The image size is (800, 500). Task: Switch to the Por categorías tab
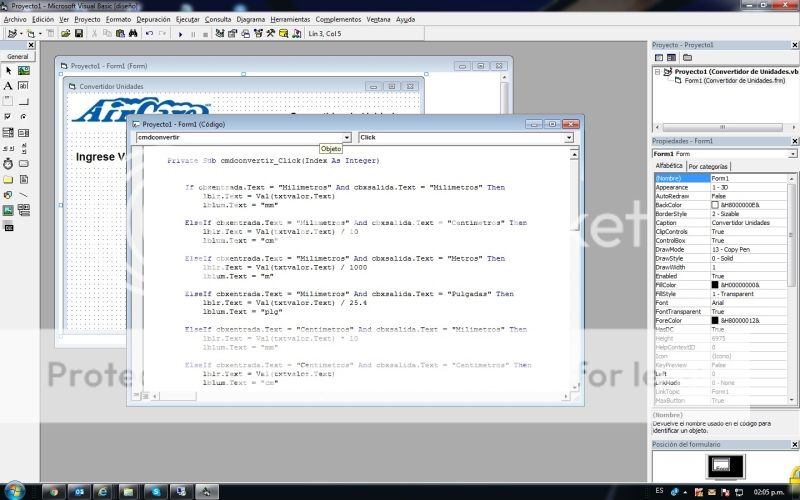point(708,166)
